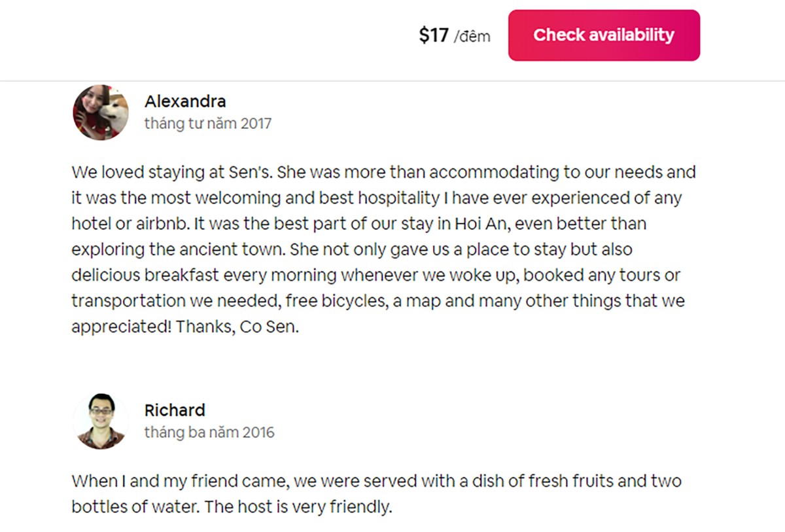Image resolution: width=785 pixels, height=532 pixels.
Task: Open Alexandra's reviewer profile link
Action: click(185, 101)
